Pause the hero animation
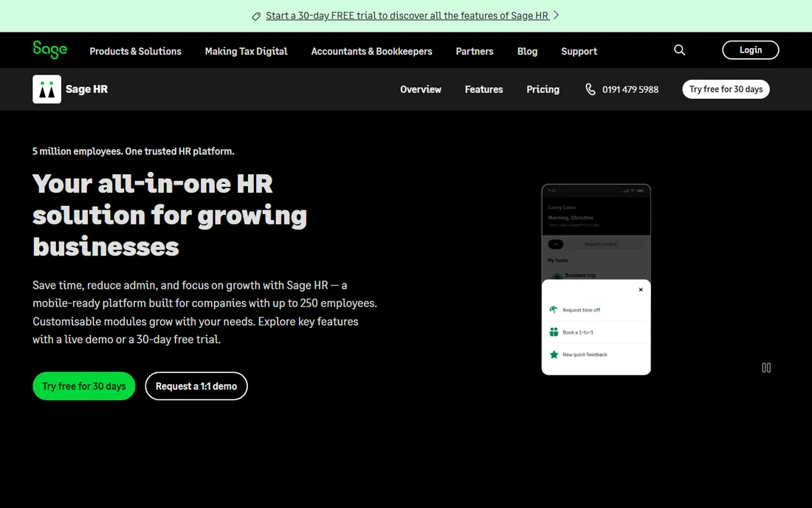 (766, 368)
